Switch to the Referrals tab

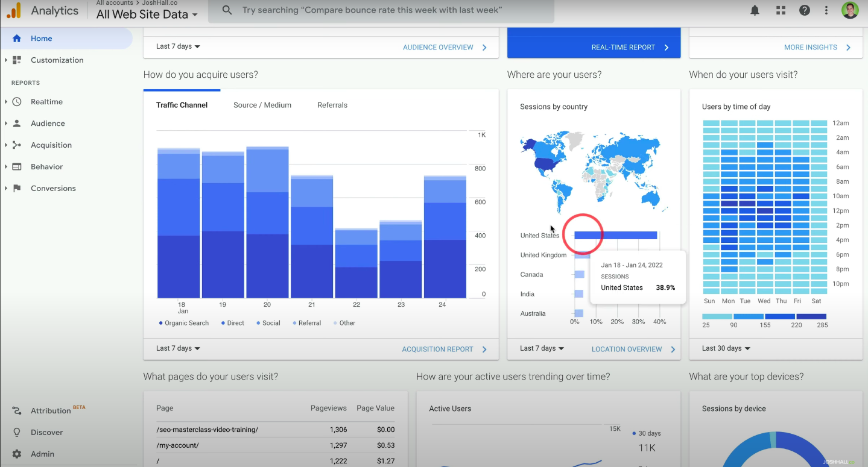(332, 105)
